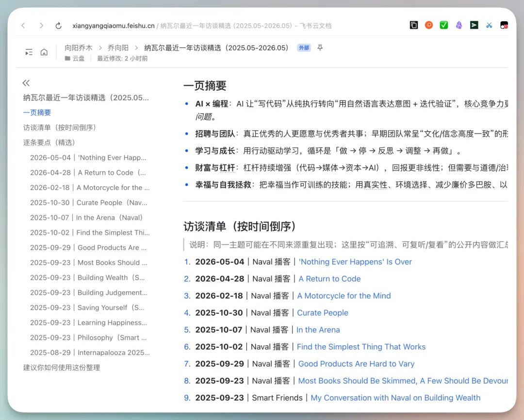Open link A Return to Code
524x420 pixels.
[x=329, y=279]
